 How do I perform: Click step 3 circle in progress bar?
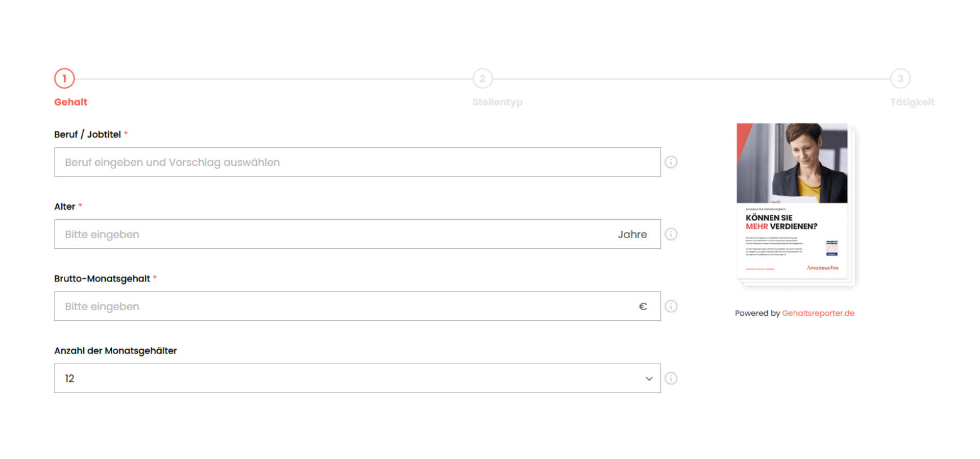coord(900,79)
